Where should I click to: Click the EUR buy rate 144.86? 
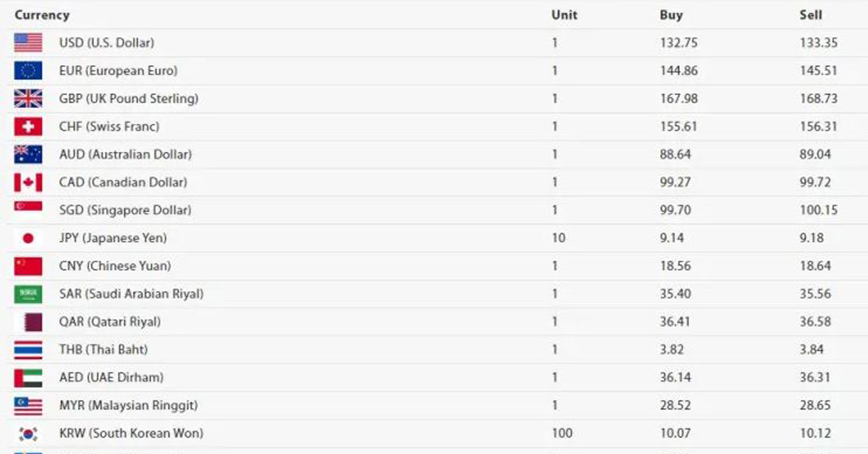(x=679, y=71)
